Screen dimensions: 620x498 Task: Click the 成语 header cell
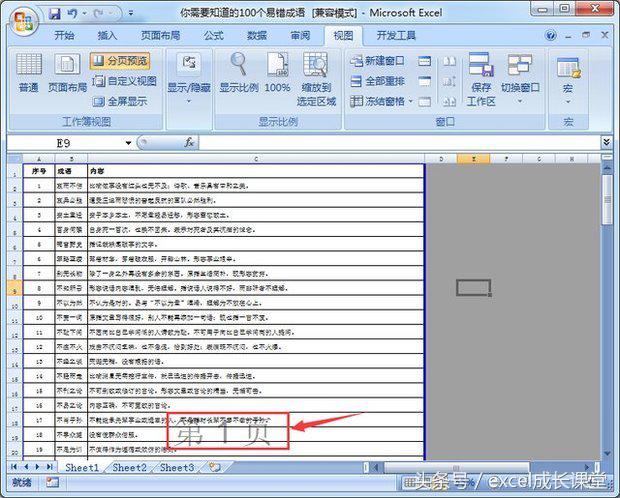click(71, 171)
